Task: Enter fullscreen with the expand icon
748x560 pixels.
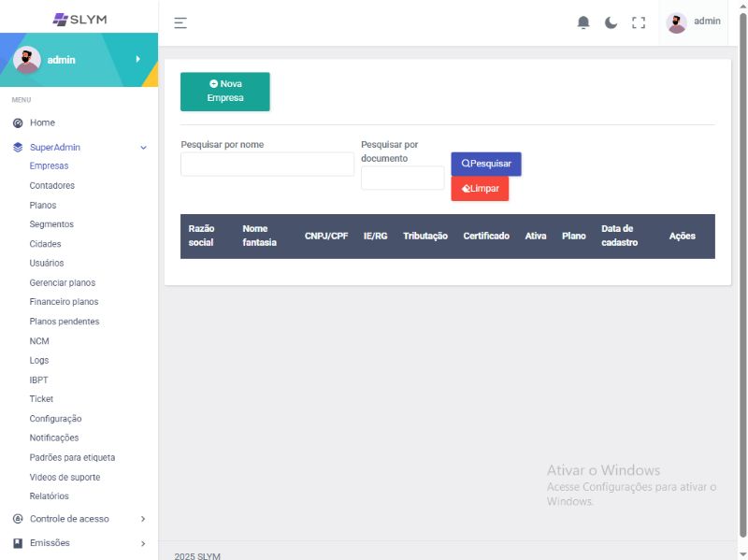Action: tap(639, 22)
